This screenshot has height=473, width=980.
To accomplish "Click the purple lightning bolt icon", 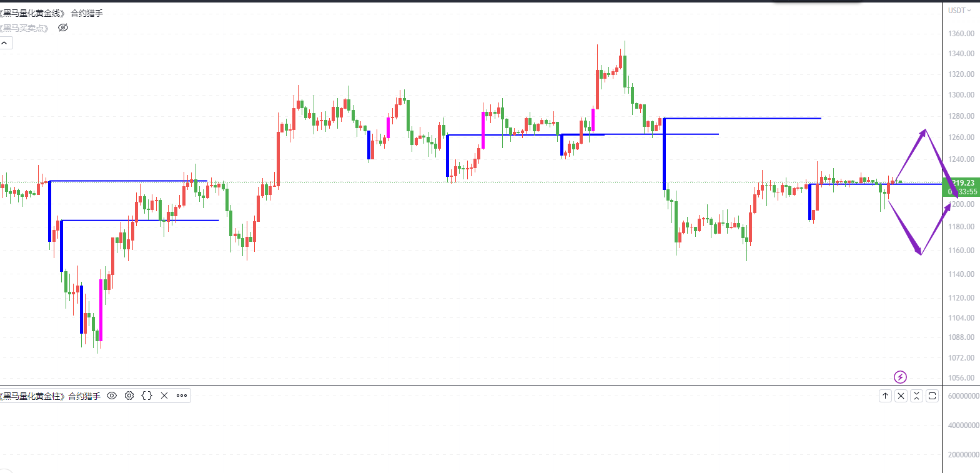I will [x=900, y=377].
